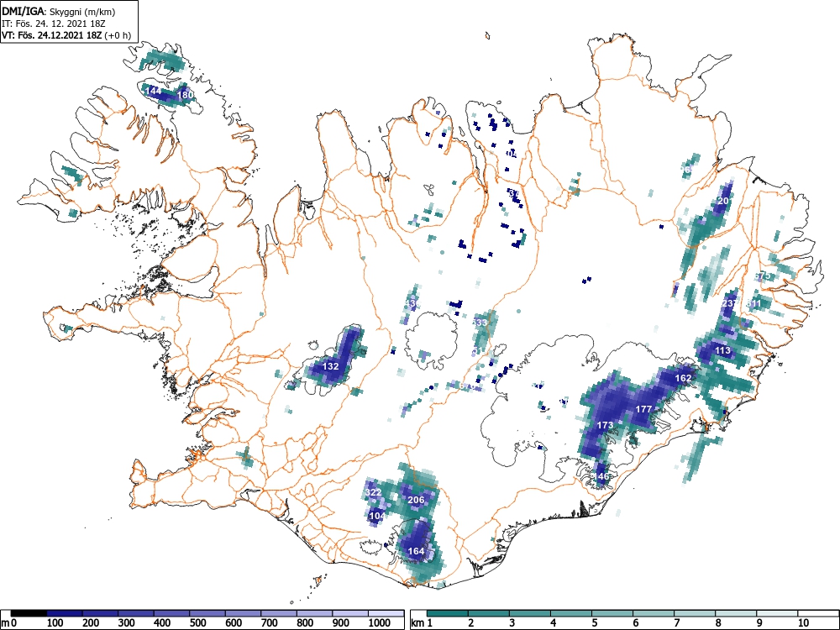
Task: Click the '500' tick label in meter legend
Action: coord(198,623)
